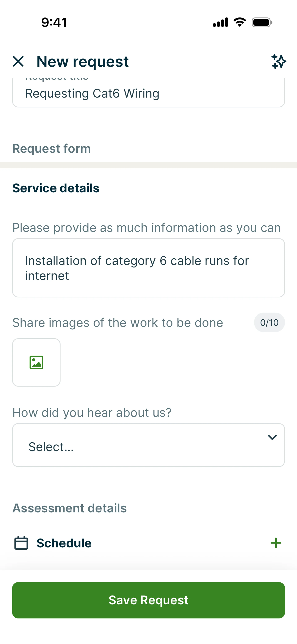This screenshot has width=297, height=644.
Task: Close the New request form
Action: (x=18, y=61)
